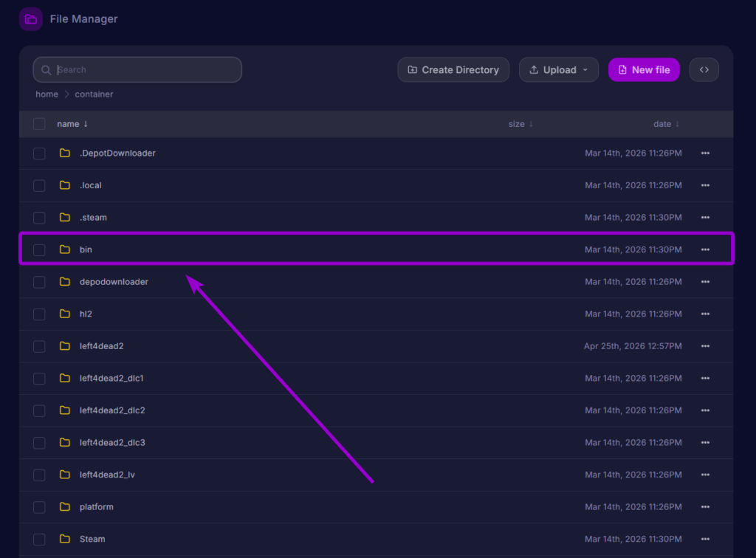Viewport: 756px width, 558px height.
Task: Click the Create Directory button
Action: 453,69
